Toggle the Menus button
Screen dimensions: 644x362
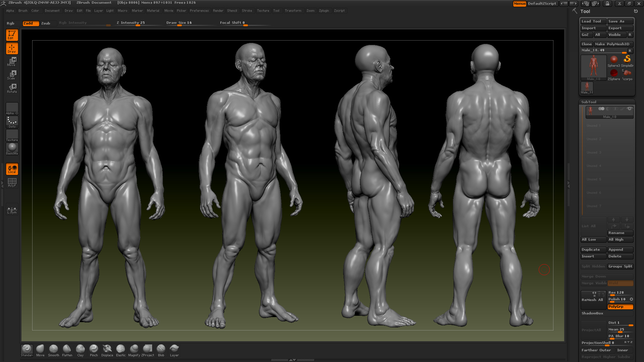[520, 3]
